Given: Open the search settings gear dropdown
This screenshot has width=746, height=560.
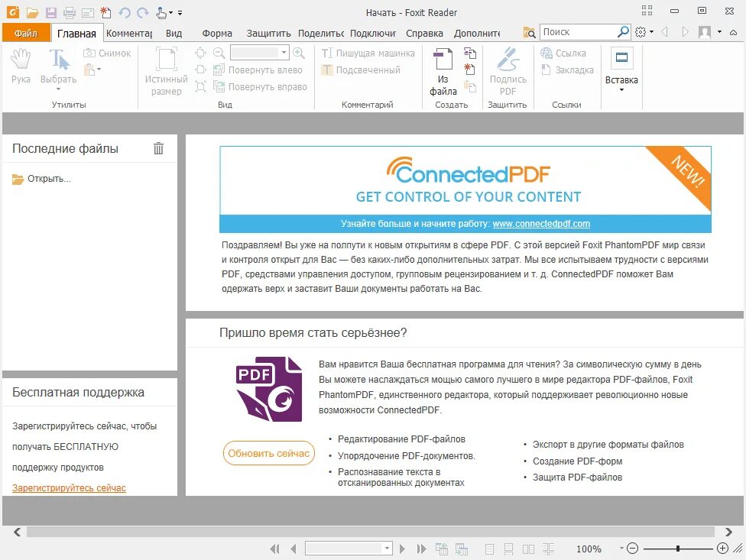Looking at the screenshot, I should point(644,32).
